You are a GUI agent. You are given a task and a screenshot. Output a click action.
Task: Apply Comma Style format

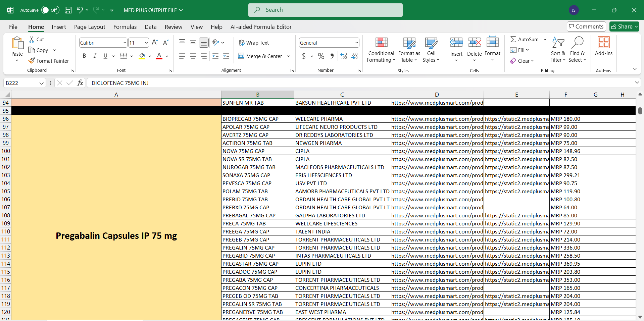[x=332, y=56]
